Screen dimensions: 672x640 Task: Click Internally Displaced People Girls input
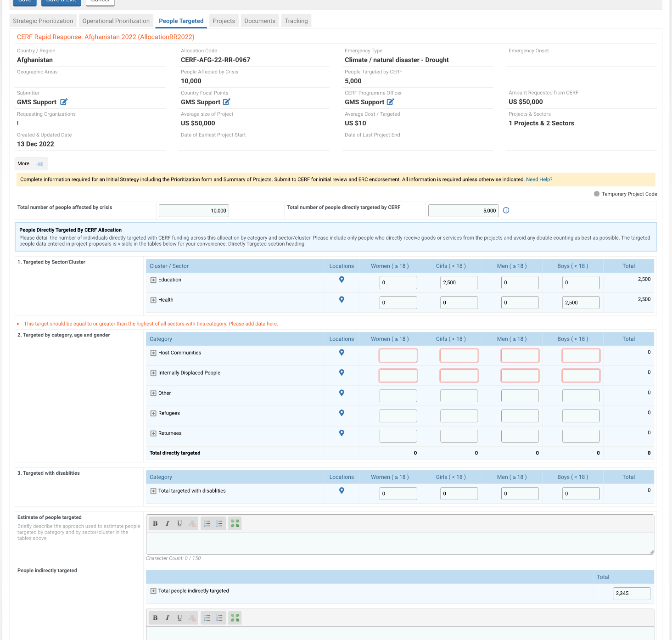pyautogui.click(x=459, y=376)
